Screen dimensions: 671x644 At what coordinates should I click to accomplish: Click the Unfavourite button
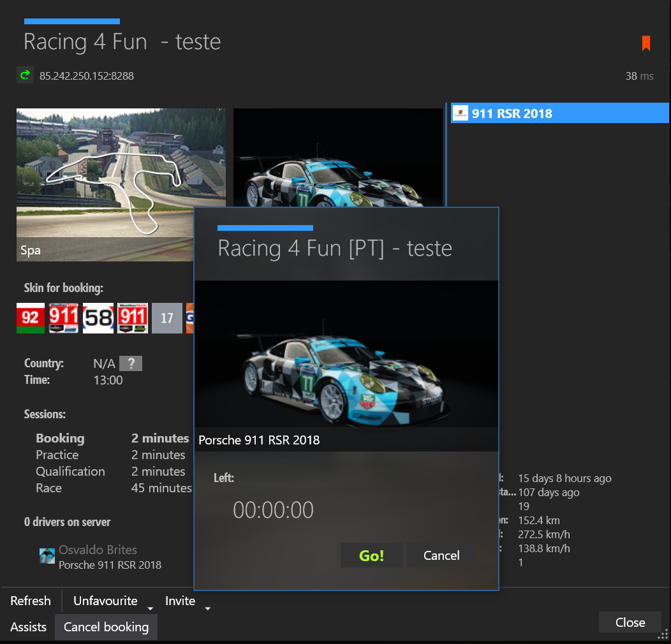coord(105,601)
